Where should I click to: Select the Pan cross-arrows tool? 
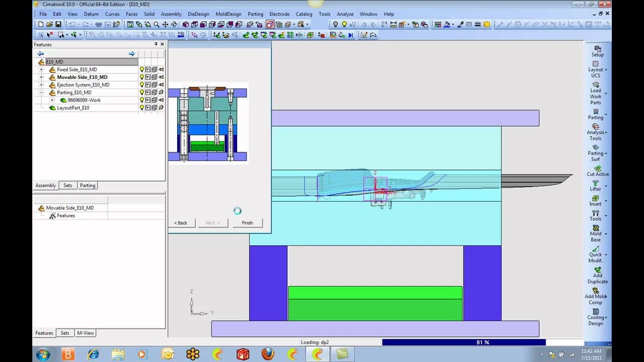tap(165, 24)
